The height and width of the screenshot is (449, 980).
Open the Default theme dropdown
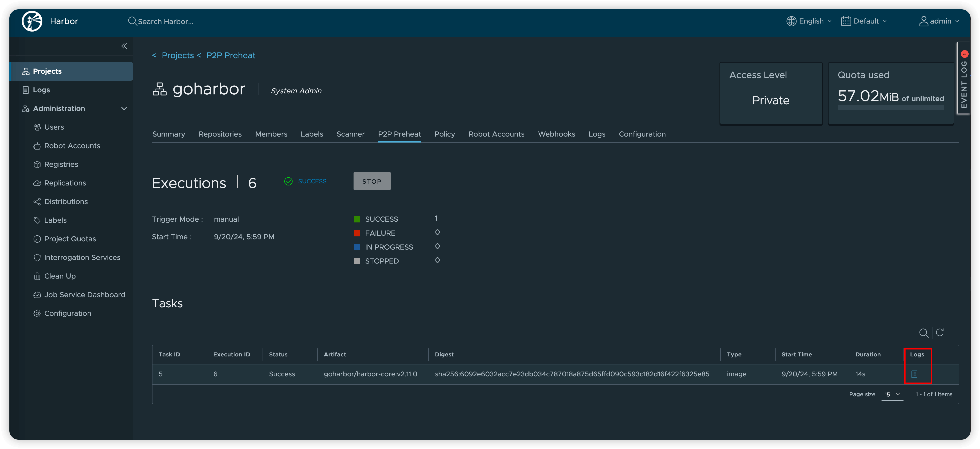[x=864, y=21]
